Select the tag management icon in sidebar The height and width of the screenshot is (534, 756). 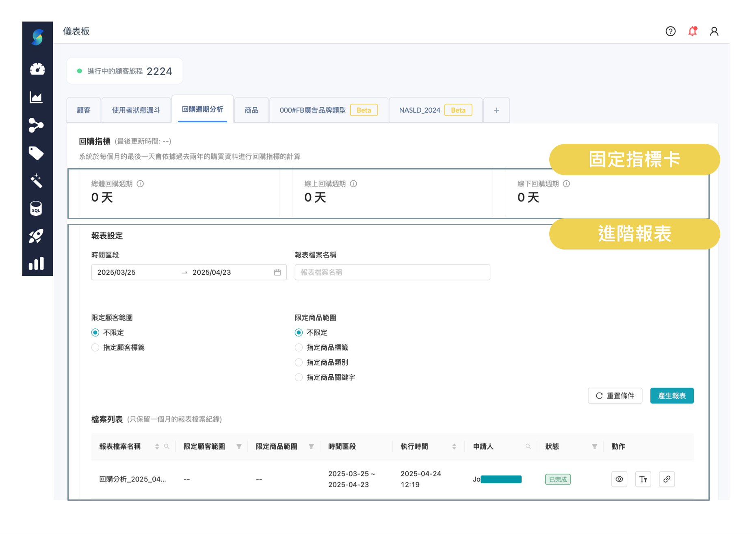[x=37, y=153]
